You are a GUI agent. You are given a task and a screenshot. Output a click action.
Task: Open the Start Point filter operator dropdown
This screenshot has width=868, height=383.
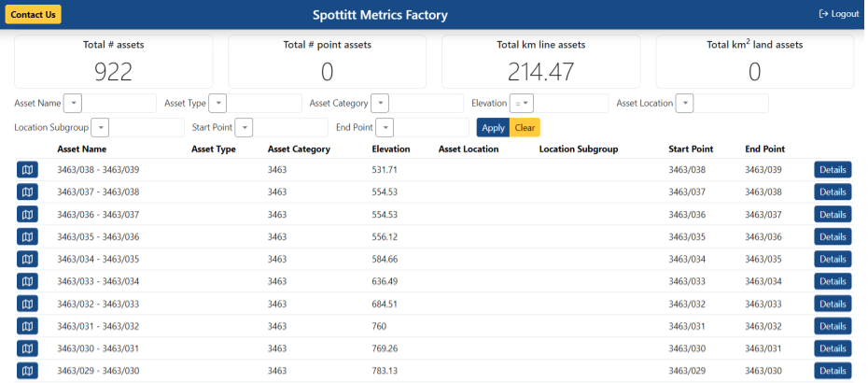tap(245, 128)
